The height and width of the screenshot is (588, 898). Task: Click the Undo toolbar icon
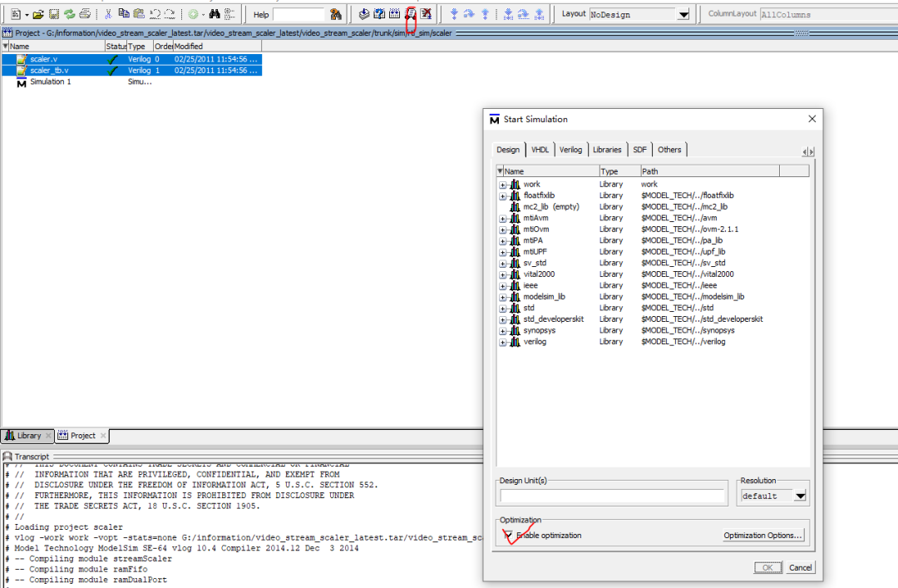(155, 14)
